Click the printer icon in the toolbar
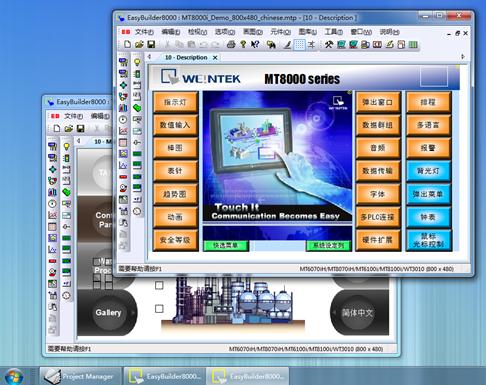 coord(231,44)
